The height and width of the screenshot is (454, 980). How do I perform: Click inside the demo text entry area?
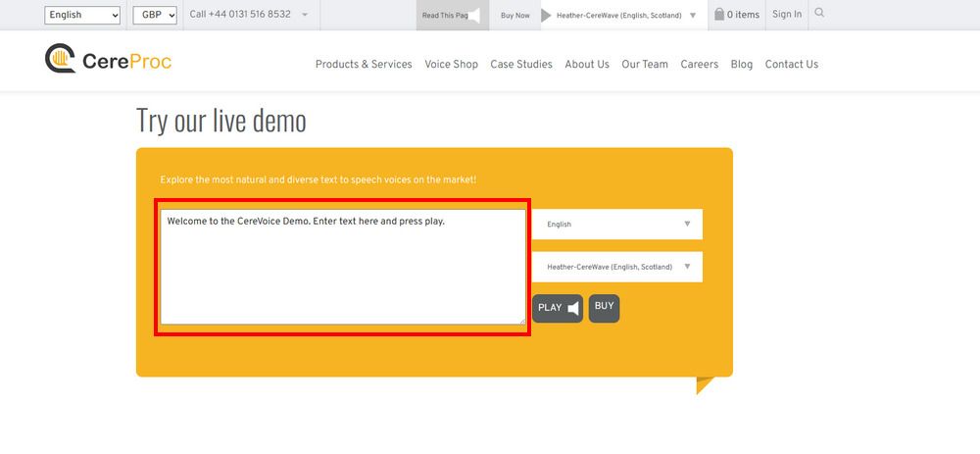click(342, 267)
